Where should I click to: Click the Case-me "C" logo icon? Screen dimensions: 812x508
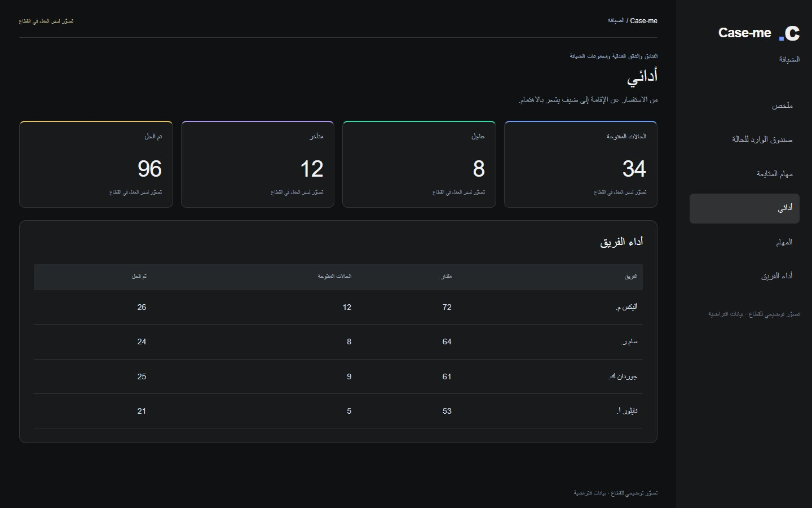pos(789,33)
